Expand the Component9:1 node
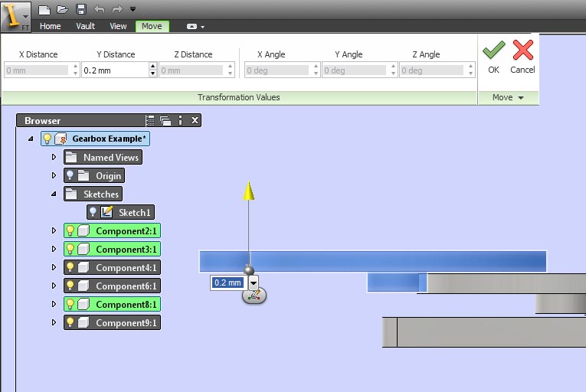586x392 pixels. tap(54, 322)
